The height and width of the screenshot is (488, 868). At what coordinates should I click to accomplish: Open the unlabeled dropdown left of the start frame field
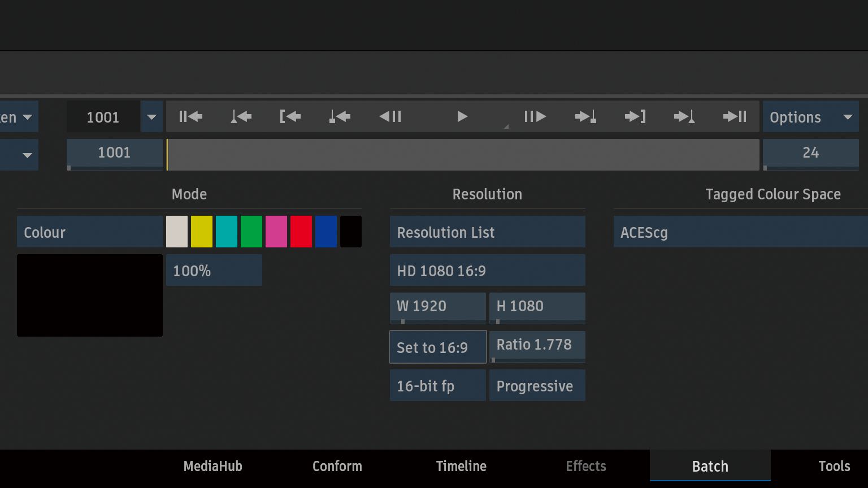coord(19,155)
